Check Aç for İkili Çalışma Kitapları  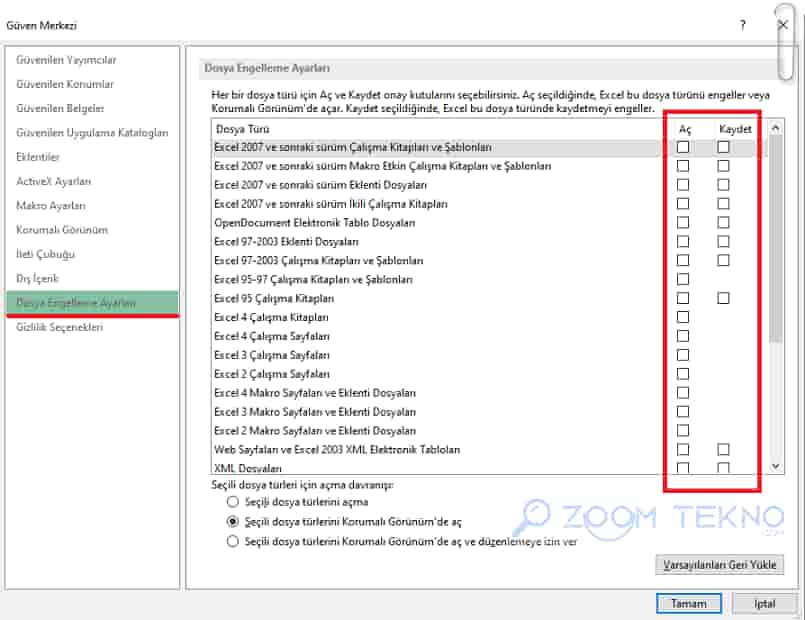pyautogui.click(x=683, y=204)
